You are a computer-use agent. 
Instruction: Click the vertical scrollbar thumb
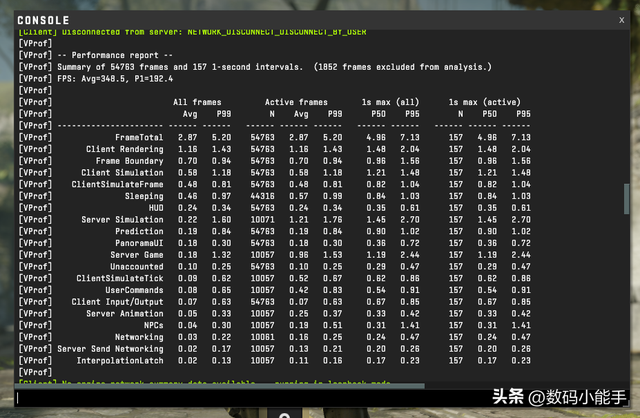pyautogui.click(x=627, y=199)
